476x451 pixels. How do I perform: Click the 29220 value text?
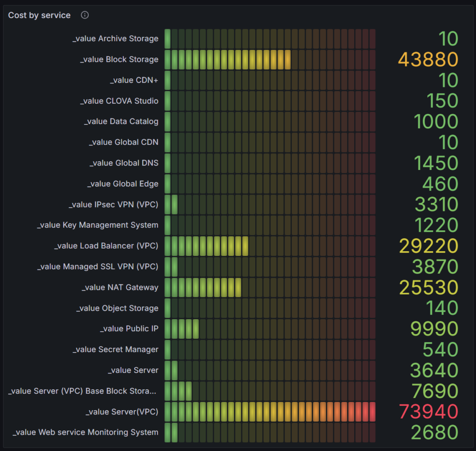[x=429, y=246]
